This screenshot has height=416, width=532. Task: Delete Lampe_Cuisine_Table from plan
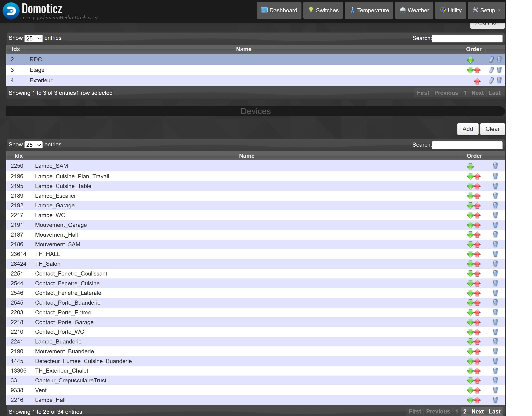click(x=495, y=186)
